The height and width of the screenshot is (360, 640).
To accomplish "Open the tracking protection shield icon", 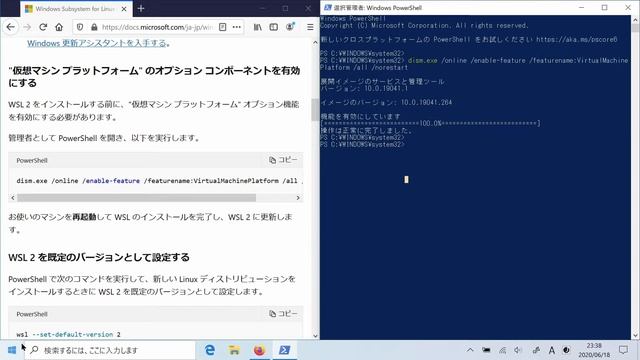I will pyautogui.click(x=80, y=27).
